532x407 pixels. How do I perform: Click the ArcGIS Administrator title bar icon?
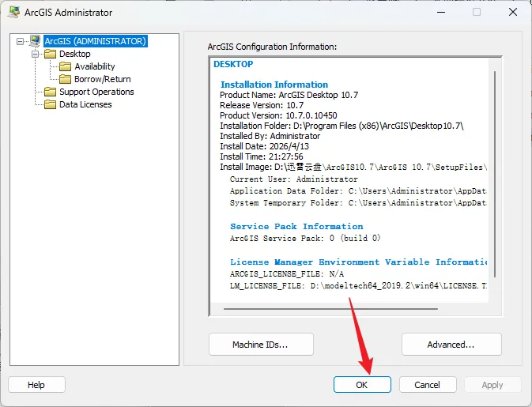[14, 12]
